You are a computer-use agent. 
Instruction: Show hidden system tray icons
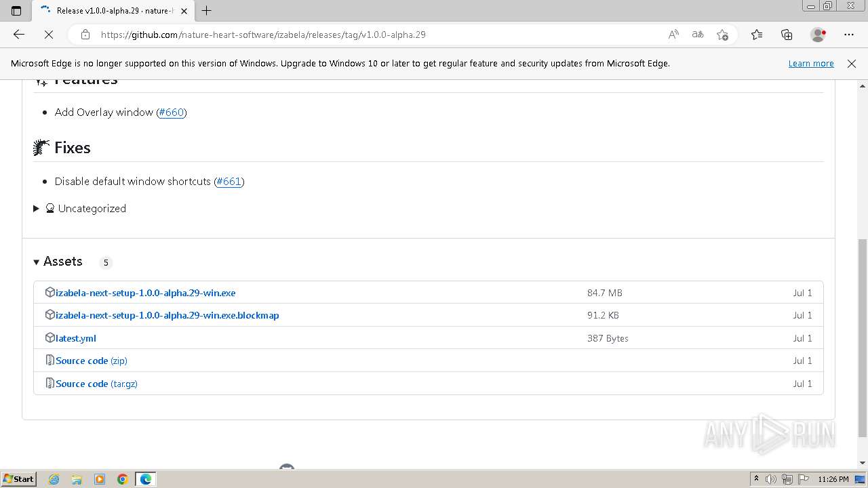[756, 479]
